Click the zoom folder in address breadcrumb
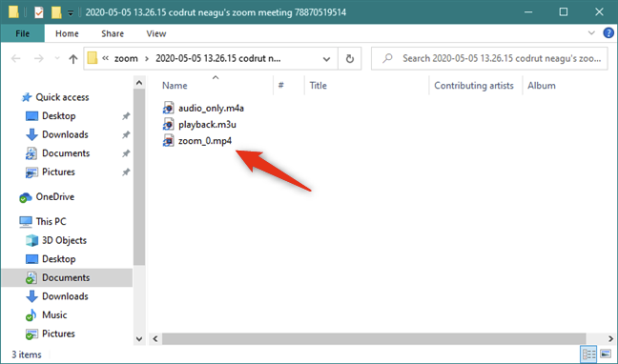This screenshot has height=364, width=618. tap(126, 59)
